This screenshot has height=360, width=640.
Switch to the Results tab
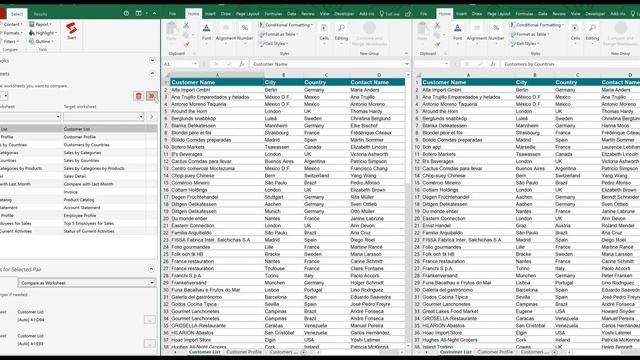(40, 14)
